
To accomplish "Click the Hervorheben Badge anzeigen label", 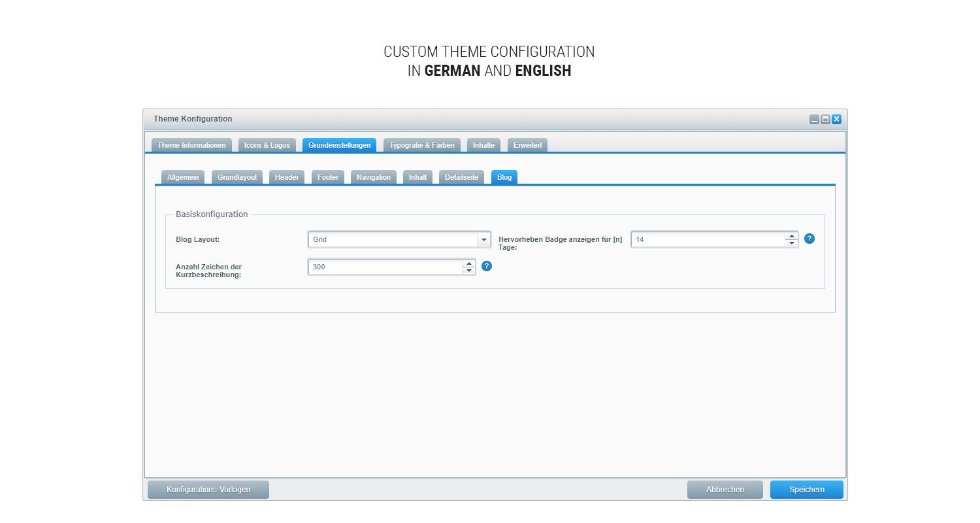I will 561,243.
